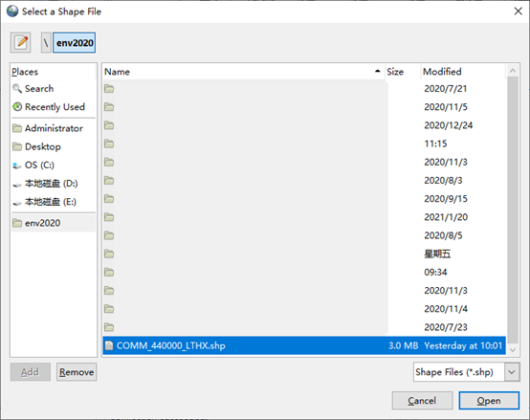Sort by Name column header
The image size is (530, 420).
243,72
